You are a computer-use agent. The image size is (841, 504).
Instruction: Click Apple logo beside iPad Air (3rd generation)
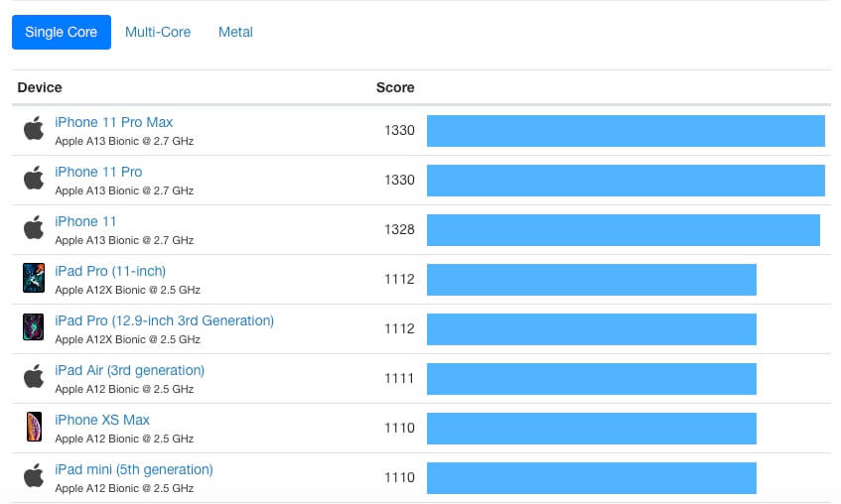(x=34, y=377)
